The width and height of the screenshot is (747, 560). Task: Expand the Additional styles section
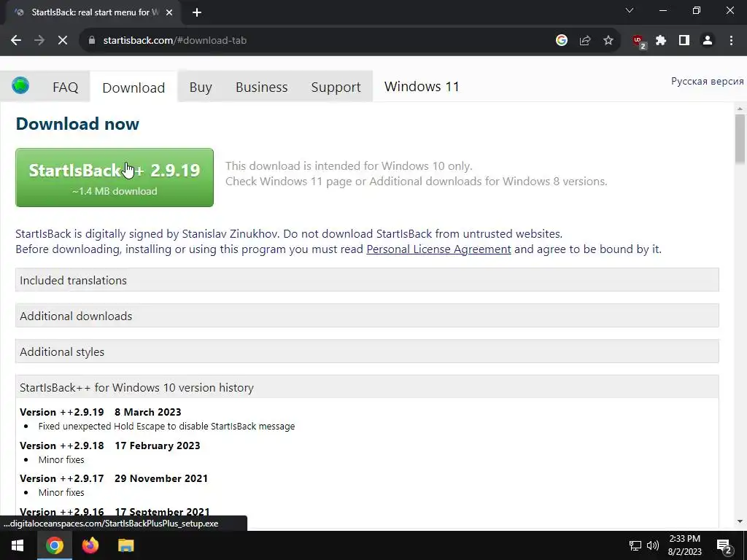(x=367, y=351)
